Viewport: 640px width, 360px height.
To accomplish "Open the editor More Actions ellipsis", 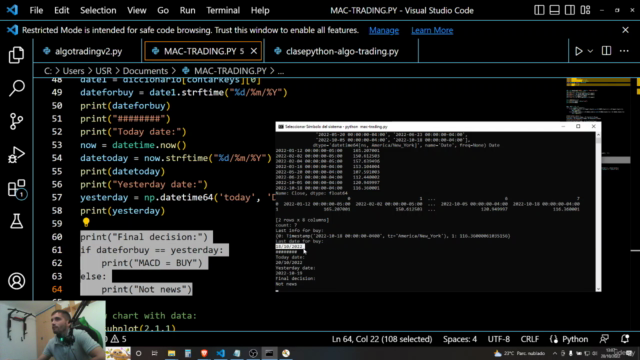I will (x=624, y=51).
